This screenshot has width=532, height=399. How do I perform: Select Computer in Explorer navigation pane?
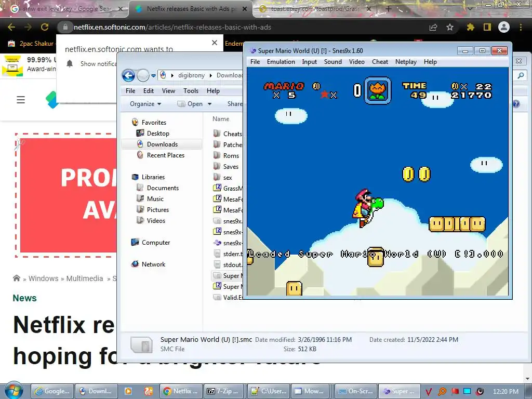click(151, 242)
